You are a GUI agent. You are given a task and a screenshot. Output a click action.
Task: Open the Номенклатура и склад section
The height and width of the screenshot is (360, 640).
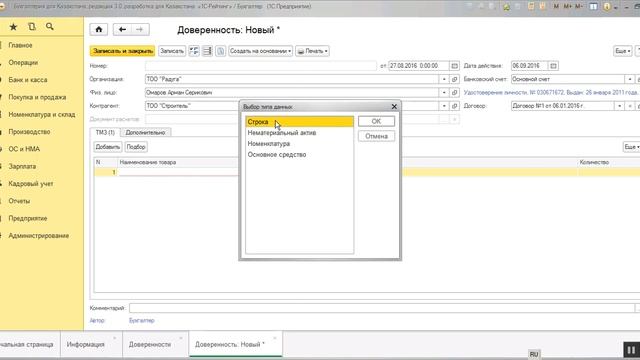(42, 115)
